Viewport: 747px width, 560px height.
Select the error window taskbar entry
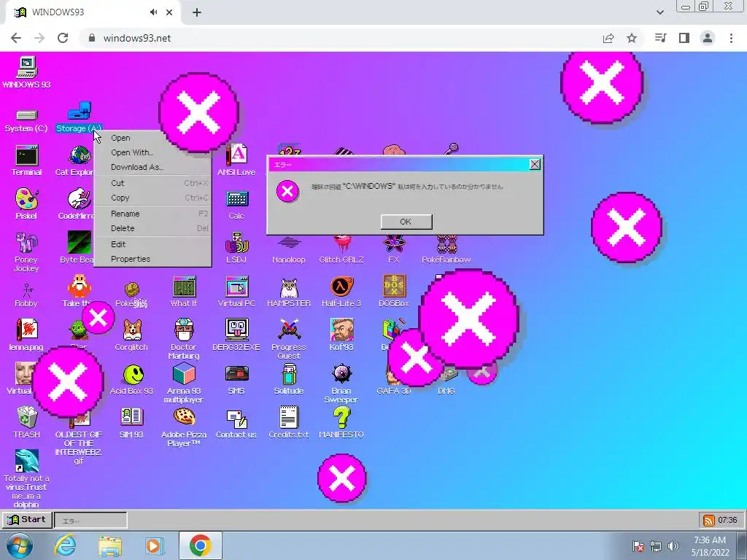coord(90,521)
